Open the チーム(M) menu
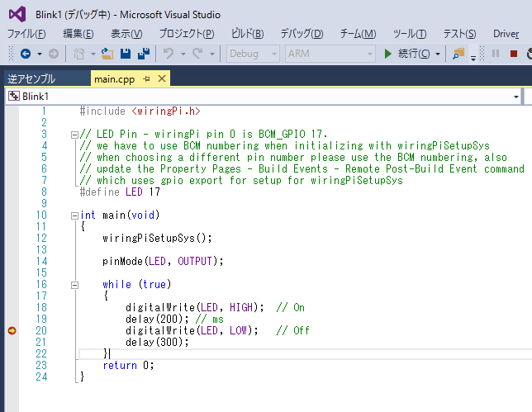Screen dimensions: 532x412 (358, 34)
